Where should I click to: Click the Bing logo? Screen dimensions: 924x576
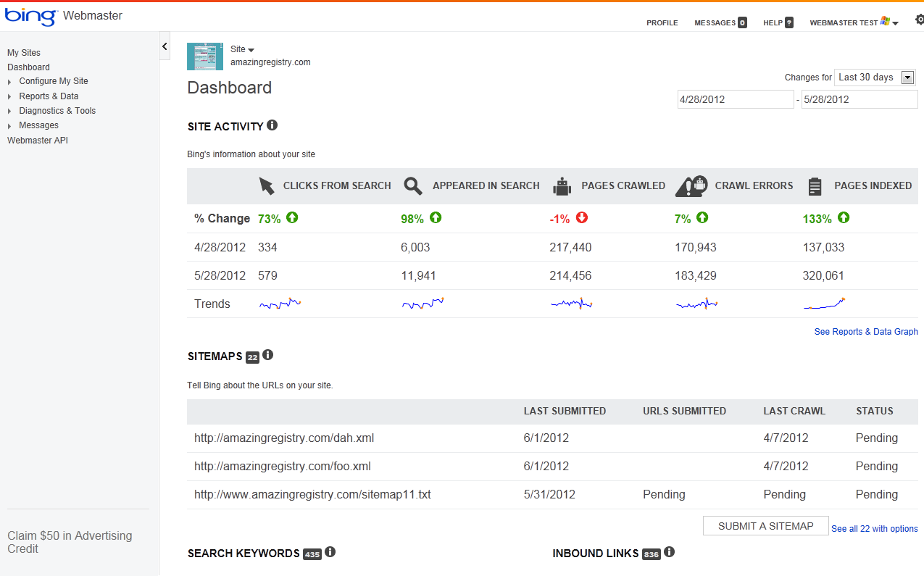coord(30,16)
